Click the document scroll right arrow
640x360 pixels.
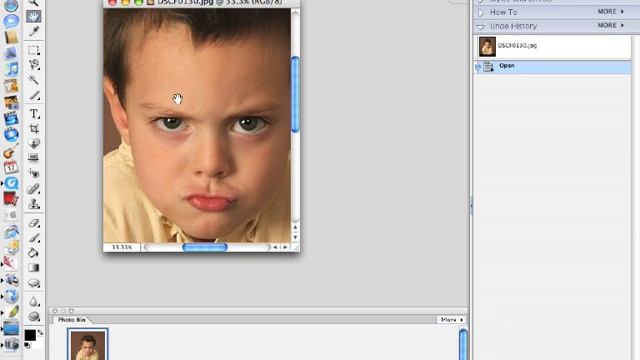285,247
